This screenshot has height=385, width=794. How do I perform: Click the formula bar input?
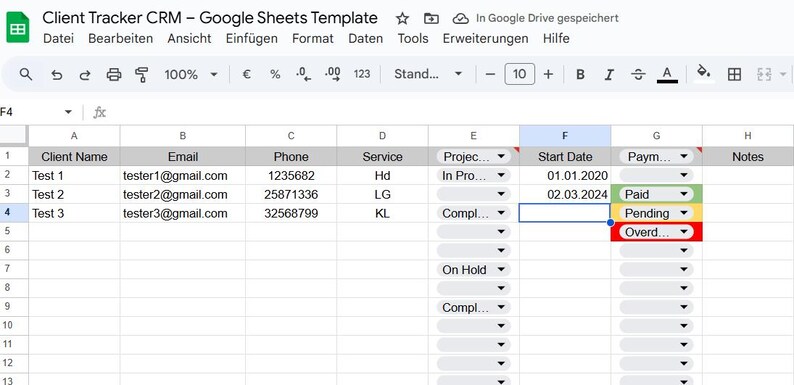451,112
